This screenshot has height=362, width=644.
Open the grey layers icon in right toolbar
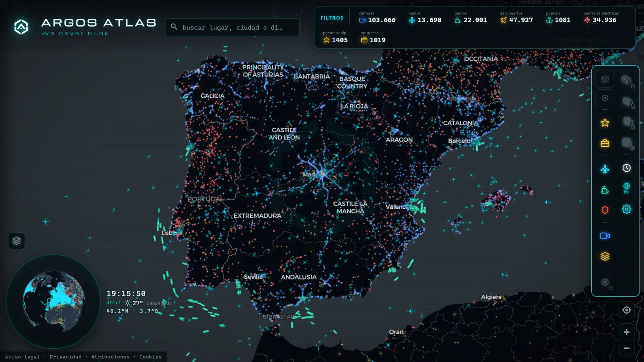[605, 79]
